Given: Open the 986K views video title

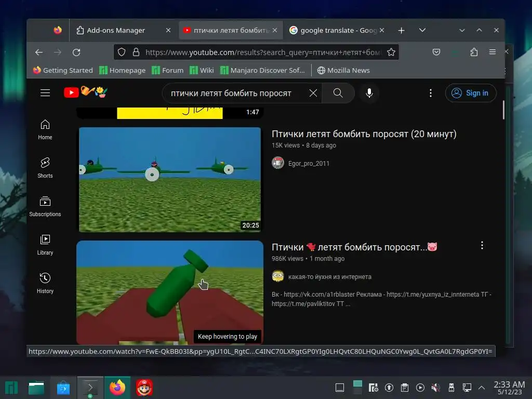Looking at the screenshot, I should click(x=354, y=247).
